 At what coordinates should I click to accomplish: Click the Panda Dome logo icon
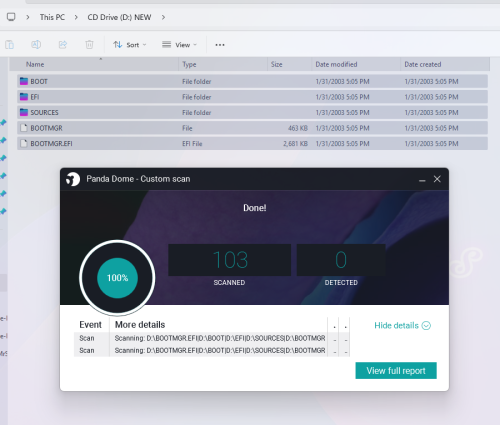coord(73,179)
